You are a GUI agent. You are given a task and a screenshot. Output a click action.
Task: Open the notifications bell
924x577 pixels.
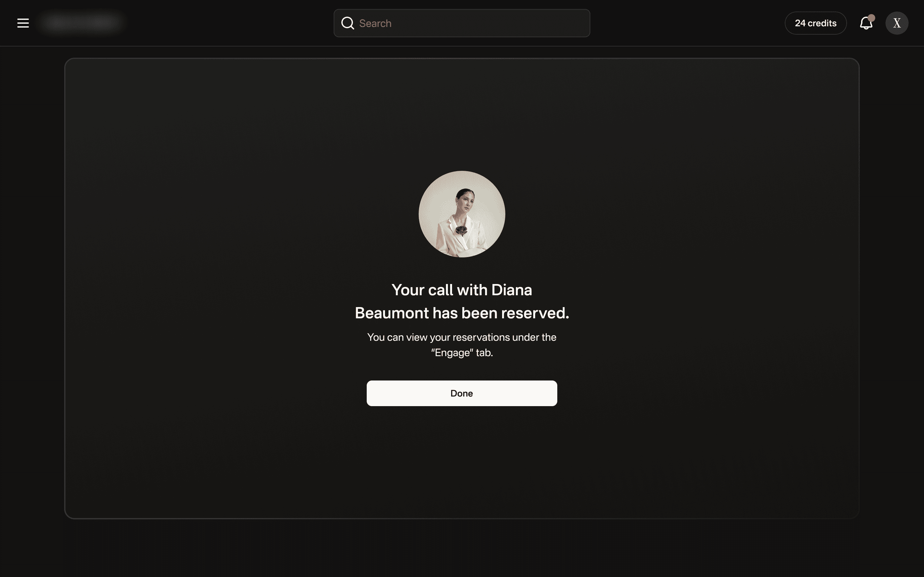[866, 24]
